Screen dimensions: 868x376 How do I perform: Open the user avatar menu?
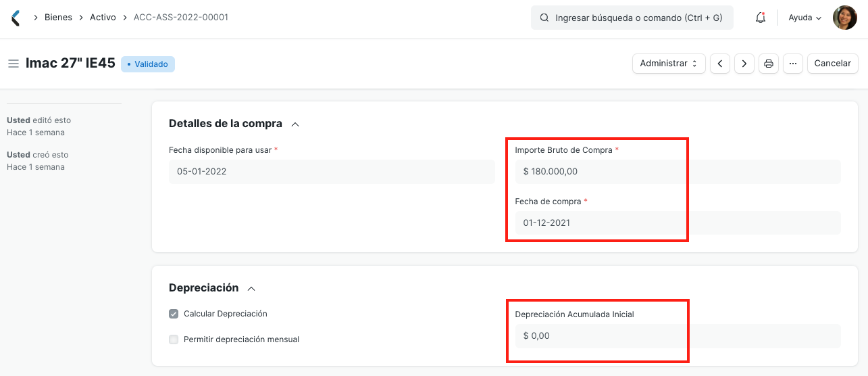coord(844,18)
